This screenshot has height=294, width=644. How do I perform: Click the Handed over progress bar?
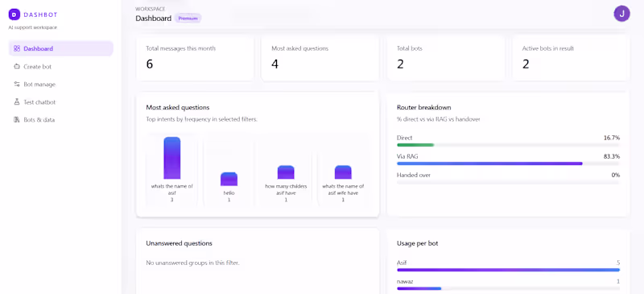pyautogui.click(x=509, y=182)
